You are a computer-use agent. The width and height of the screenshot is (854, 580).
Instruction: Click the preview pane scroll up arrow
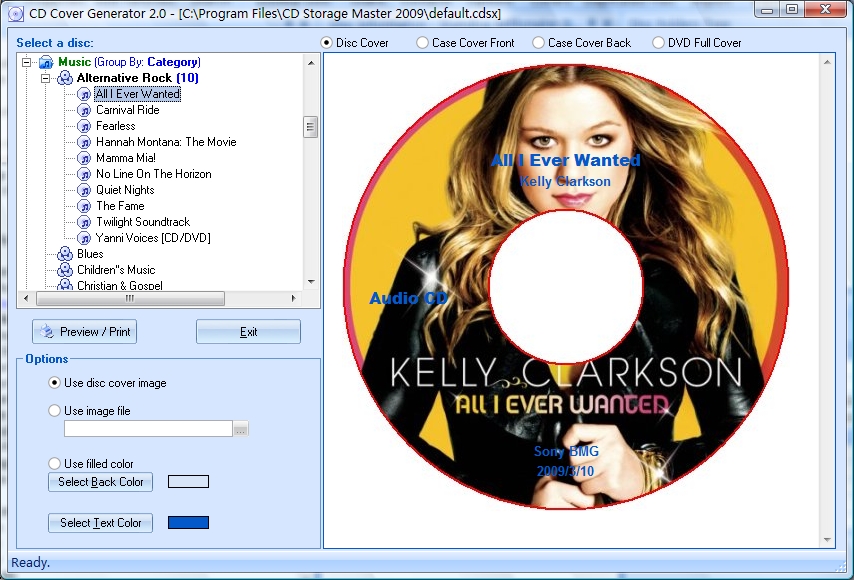[x=827, y=63]
